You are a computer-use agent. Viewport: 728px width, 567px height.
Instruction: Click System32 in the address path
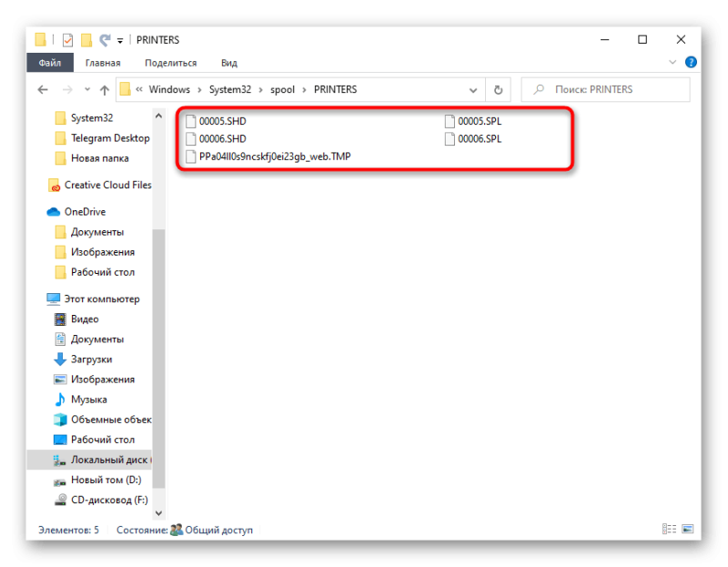coord(230,89)
